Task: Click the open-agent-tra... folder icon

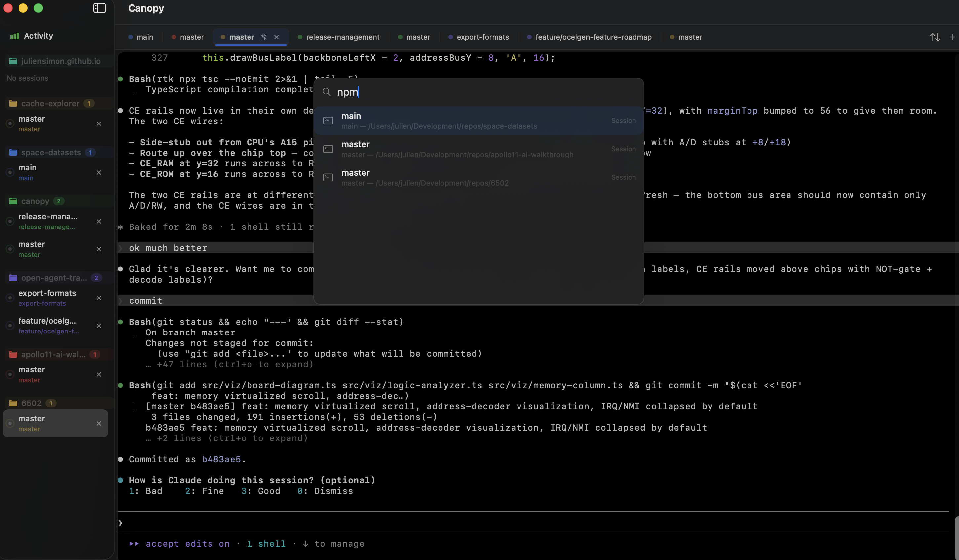Action: click(x=13, y=278)
